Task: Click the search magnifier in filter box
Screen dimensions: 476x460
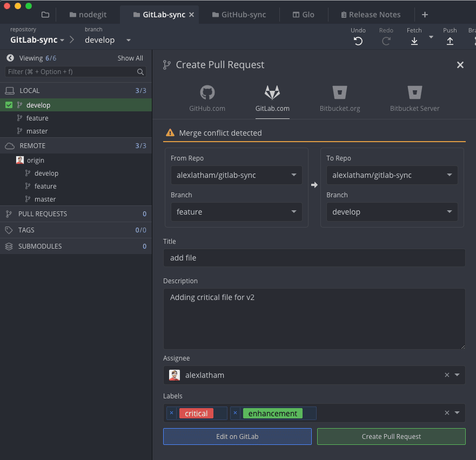Action: pos(140,72)
